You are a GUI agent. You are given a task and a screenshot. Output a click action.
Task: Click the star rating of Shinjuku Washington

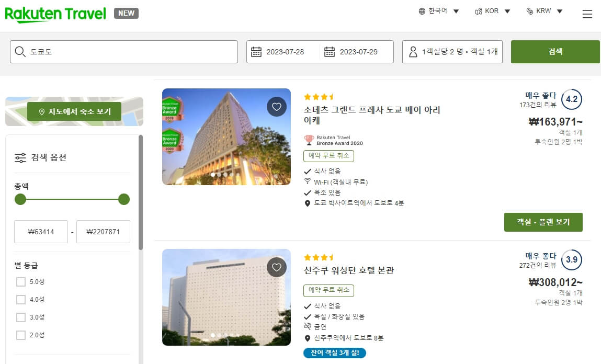319,257
